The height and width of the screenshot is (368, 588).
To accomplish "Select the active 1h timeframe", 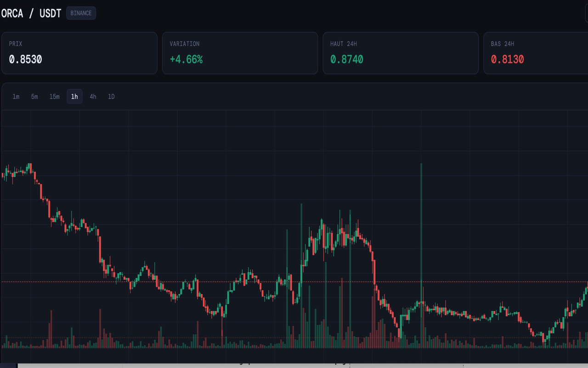I will click(x=74, y=97).
